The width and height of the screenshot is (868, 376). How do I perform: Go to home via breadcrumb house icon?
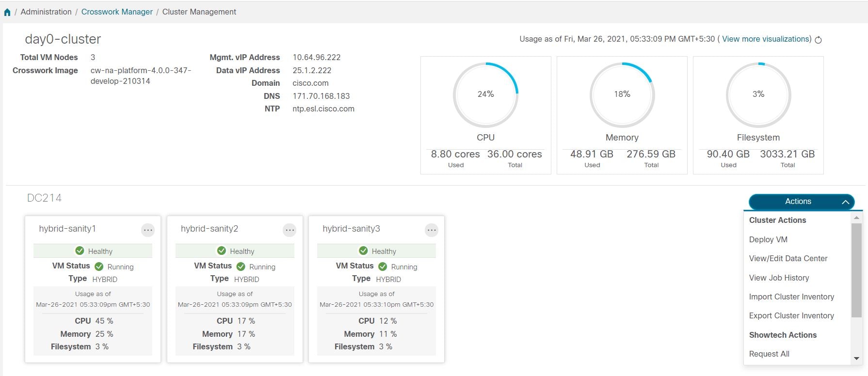click(7, 12)
